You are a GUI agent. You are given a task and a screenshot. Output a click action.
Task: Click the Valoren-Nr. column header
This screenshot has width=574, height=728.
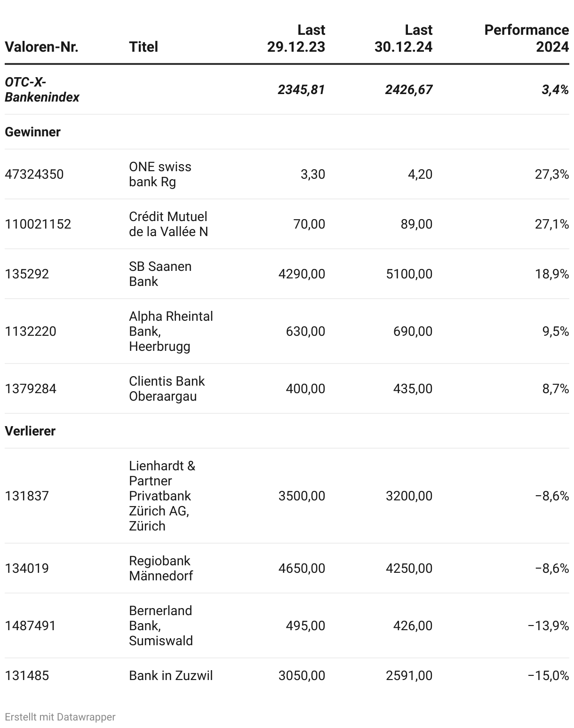tap(41, 47)
